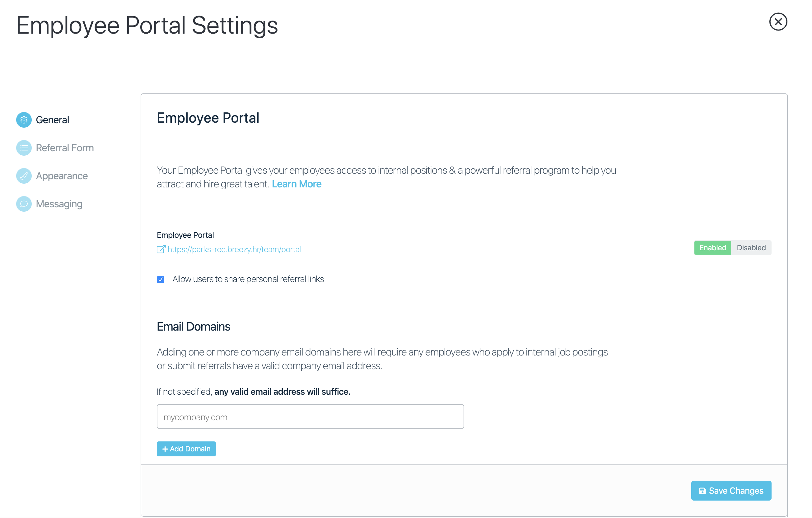This screenshot has height=518, width=812.
Task: Click the Referral Form list icon
Action: (x=24, y=148)
